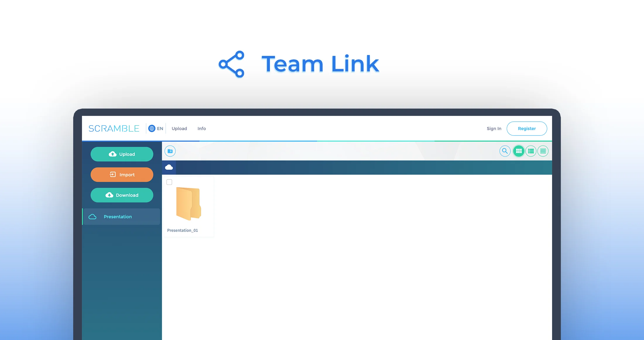Expand the Presentation item in the sidebar

point(118,217)
